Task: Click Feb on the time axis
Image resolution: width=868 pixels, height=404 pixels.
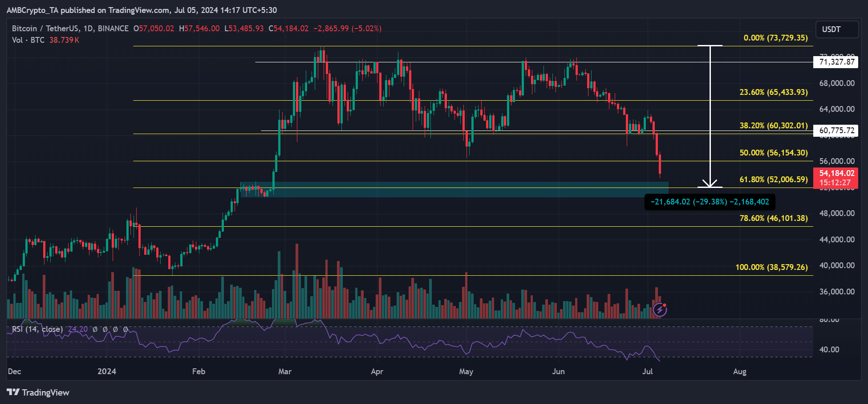Action: point(199,371)
